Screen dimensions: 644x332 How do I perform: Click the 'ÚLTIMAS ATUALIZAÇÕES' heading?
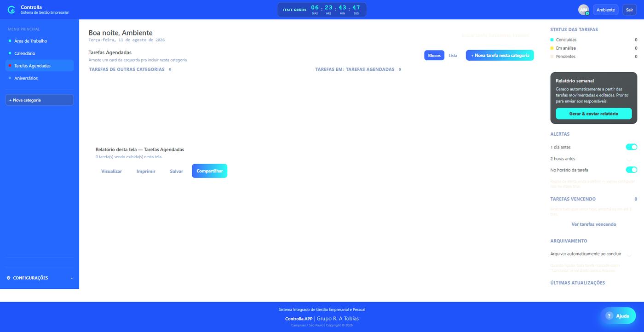578,283
